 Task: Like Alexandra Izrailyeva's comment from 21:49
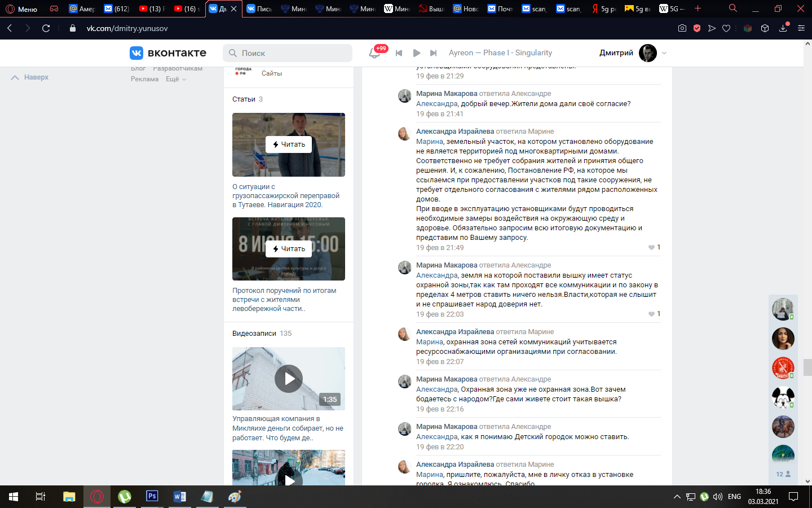click(651, 247)
